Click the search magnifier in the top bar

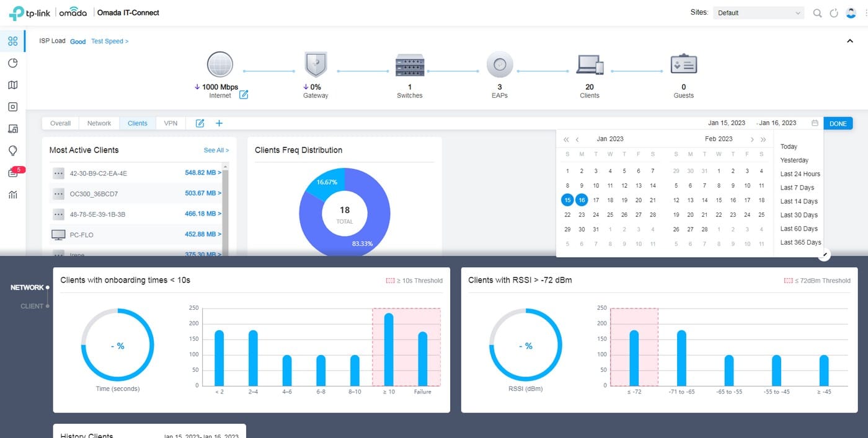(x=817, y=12)
